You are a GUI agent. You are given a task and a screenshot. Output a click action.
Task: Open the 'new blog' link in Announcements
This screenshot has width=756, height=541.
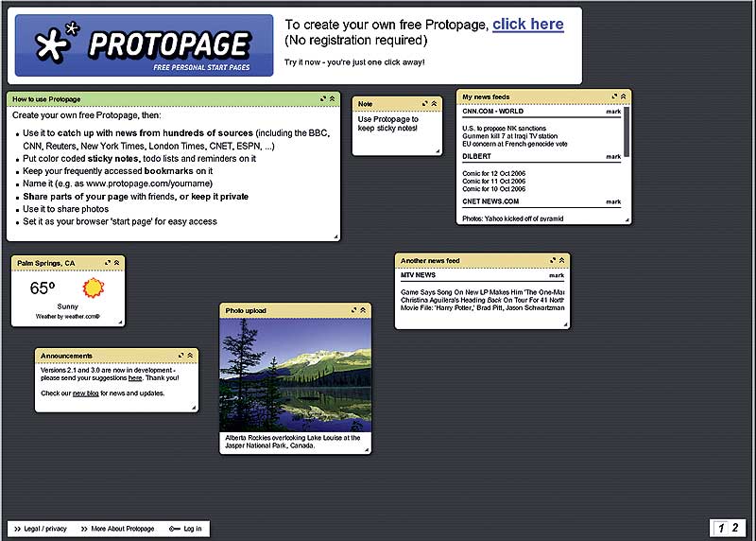coord(85,393)
